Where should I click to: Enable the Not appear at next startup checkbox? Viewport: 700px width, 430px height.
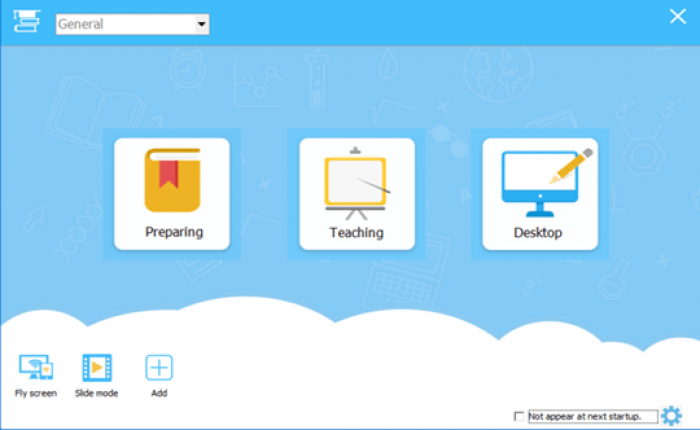point(519,416)
